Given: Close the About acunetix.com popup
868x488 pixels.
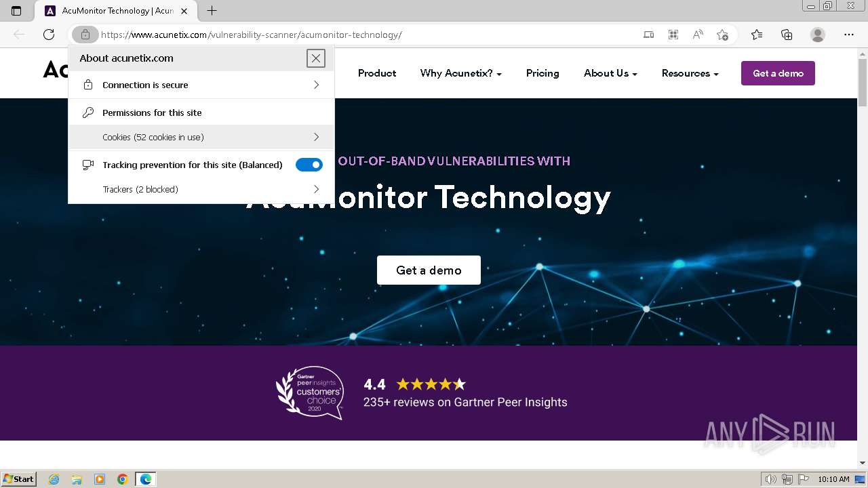Looking at the screenshot, I should (316, 58).
